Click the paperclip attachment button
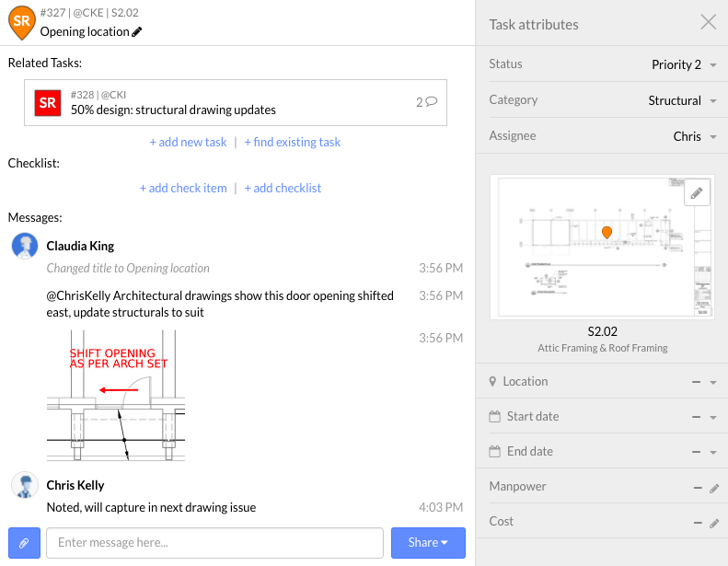 [x=24, y=542]
